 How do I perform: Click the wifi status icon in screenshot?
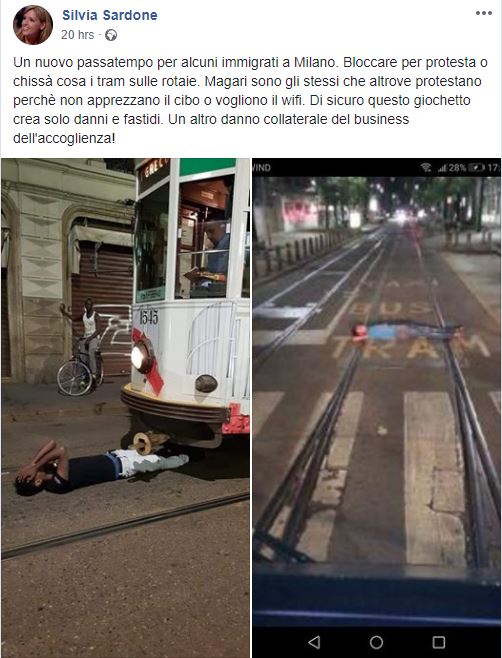426,168
